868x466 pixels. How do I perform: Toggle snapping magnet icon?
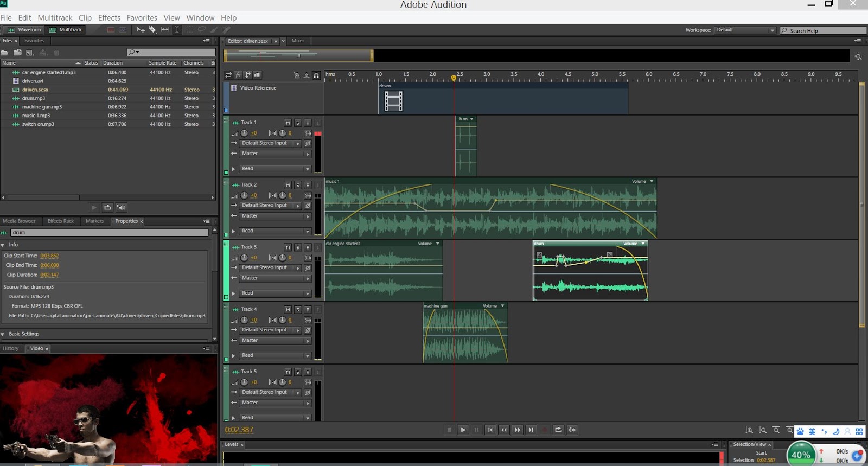316,75
